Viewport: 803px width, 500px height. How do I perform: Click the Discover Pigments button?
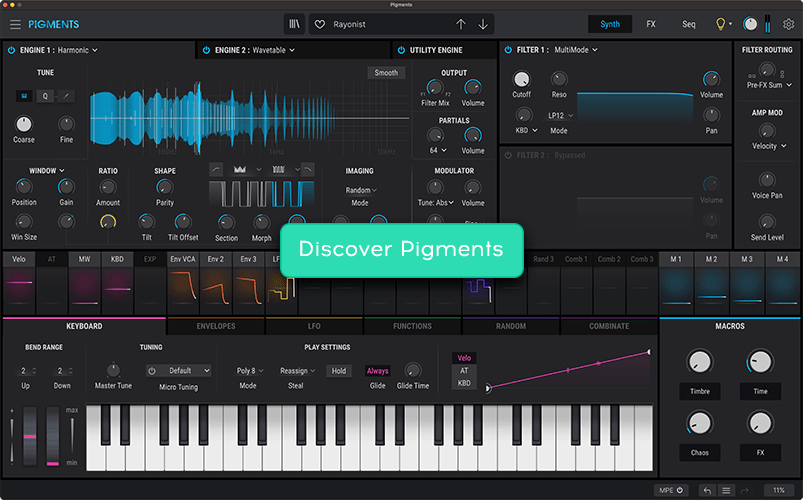click(x=402, y=250)
